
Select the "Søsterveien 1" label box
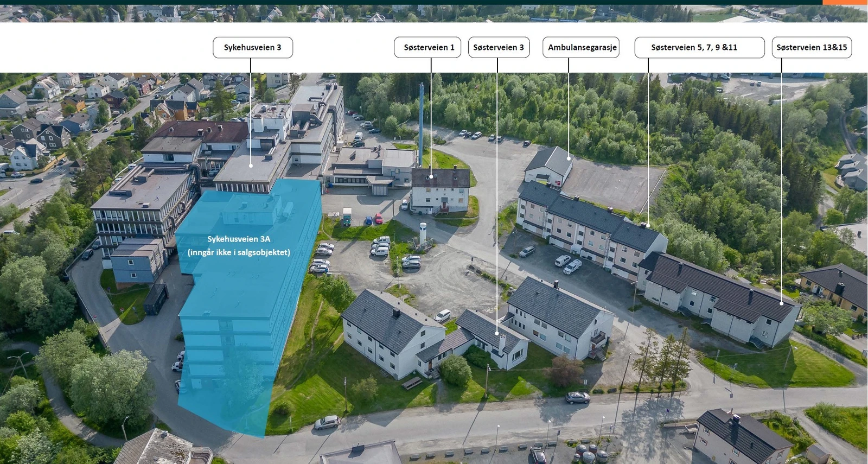428,48
